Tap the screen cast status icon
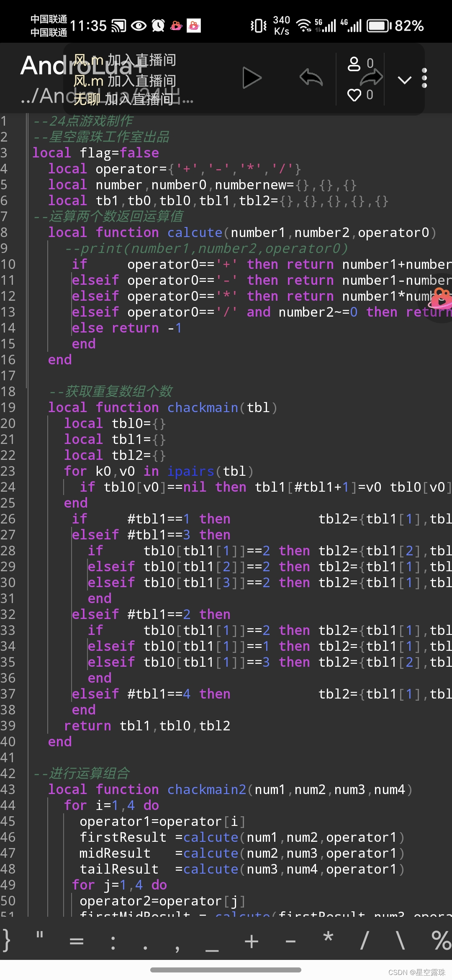The width and height of the screenshot is (452, 980). pyautogui.click(x=118, y=26)
